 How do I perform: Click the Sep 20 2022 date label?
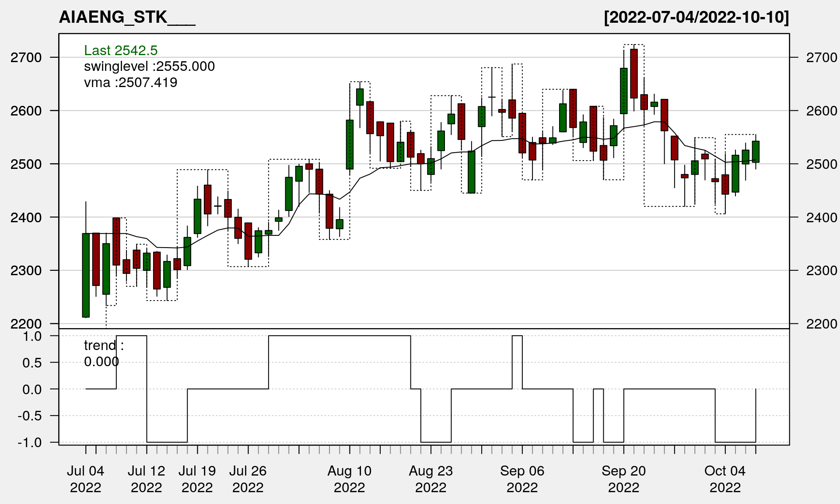click(624, 479)
